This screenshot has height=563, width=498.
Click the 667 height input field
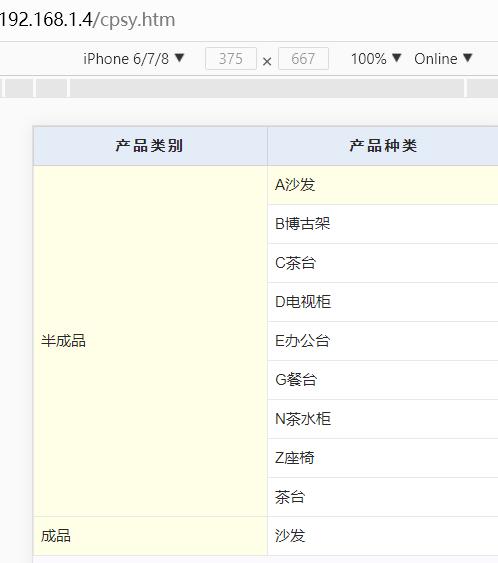303,59
